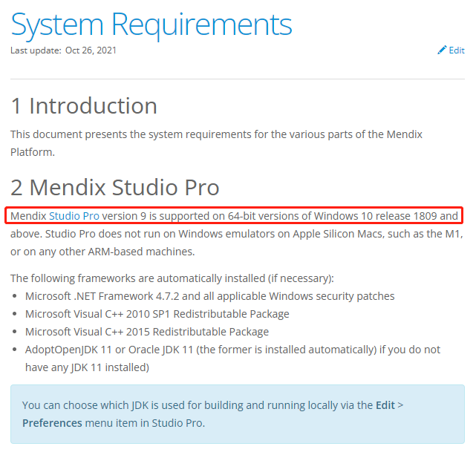Click the introduction paragraph about Mendix Platform

point(216,143)
